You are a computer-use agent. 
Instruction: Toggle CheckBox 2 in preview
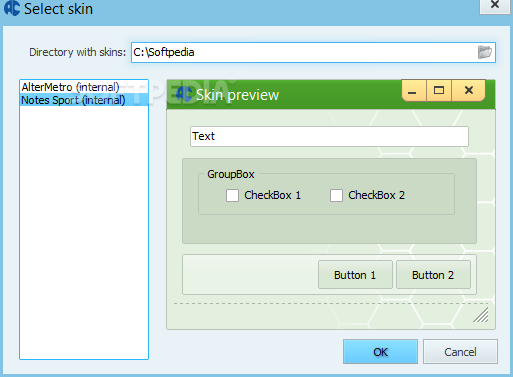[x=336, y=195]
